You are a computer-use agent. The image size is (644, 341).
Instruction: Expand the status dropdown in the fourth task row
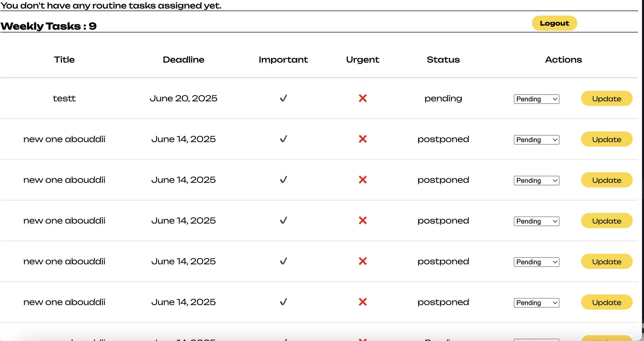click(536, 221)
